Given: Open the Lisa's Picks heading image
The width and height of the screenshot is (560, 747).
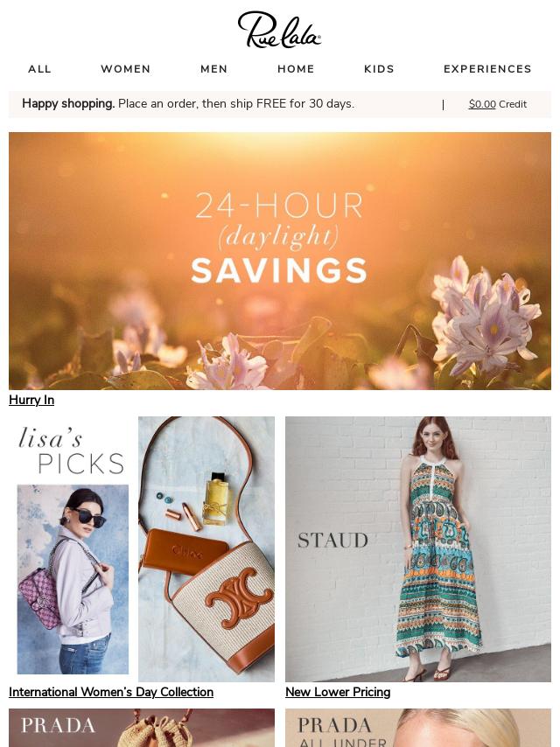Looking at the screenshot, I should click(x=72, y=450).
